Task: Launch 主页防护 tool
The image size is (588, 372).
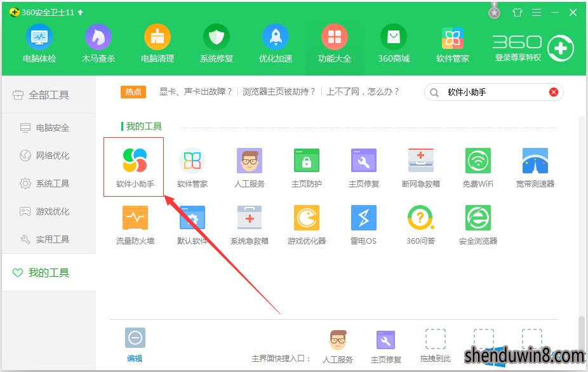Action: [306, 167]
